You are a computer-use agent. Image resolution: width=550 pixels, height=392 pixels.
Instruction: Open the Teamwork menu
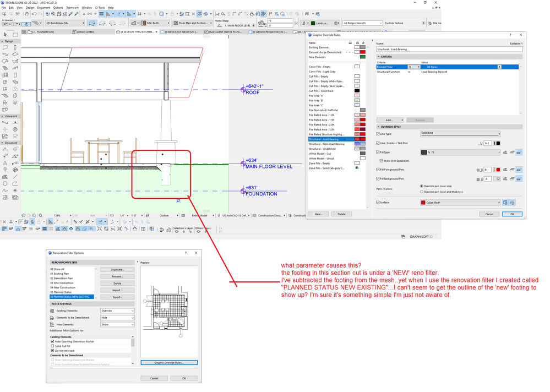[72, 8]
